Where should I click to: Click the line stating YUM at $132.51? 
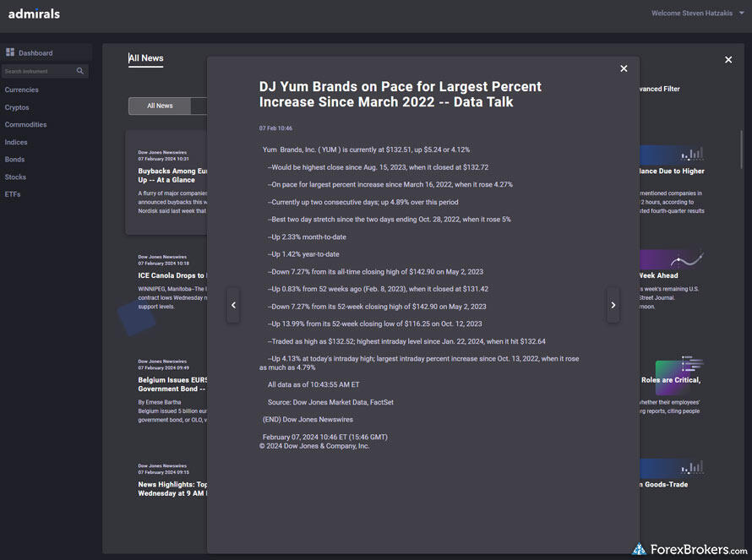[x=366, y=150]
